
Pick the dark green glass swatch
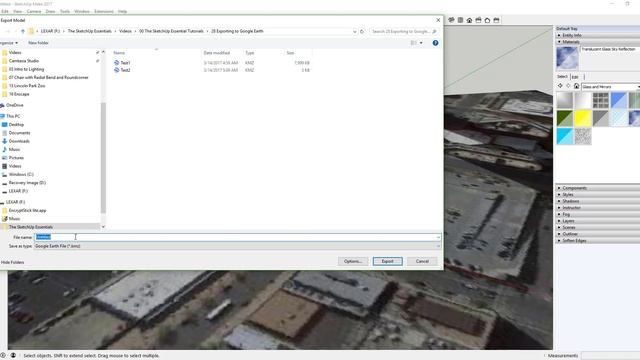(565, 118)
